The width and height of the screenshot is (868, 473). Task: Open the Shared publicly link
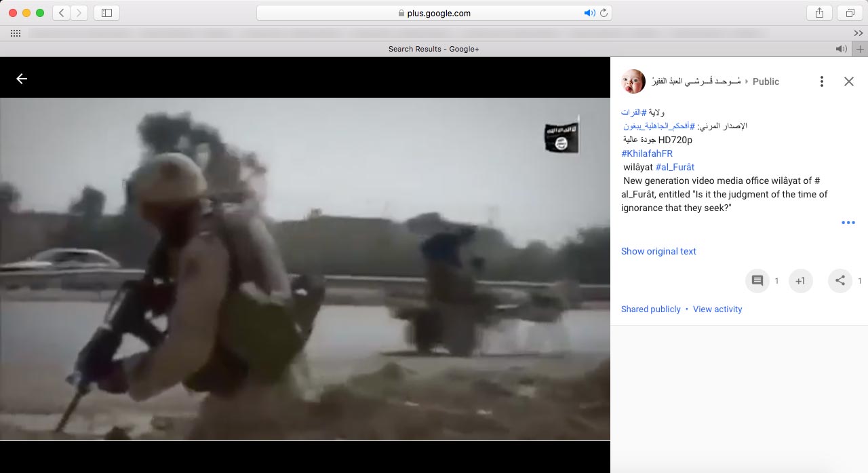[x=650, y=309]
